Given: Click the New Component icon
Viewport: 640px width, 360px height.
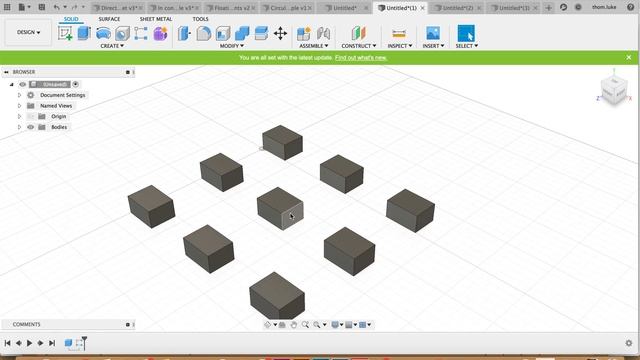Looking at the screenshot, I should tap(303, 33).
